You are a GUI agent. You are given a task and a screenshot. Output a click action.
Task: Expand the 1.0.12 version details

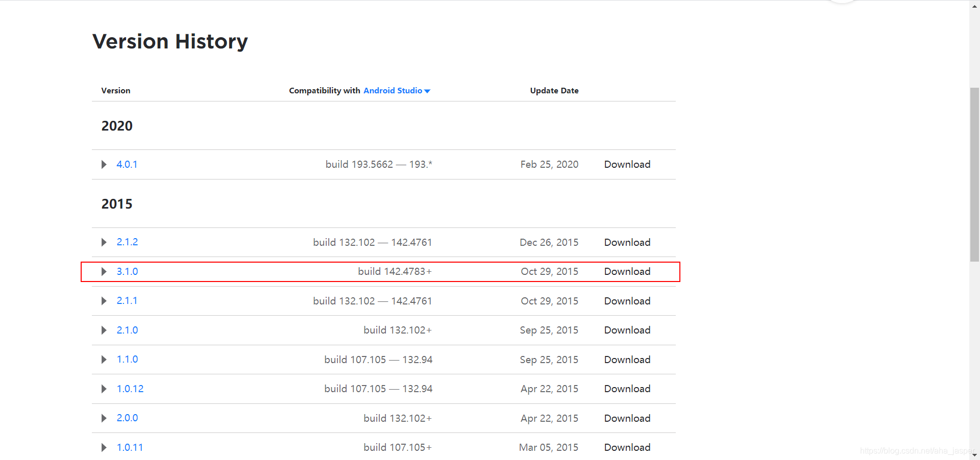104,389
